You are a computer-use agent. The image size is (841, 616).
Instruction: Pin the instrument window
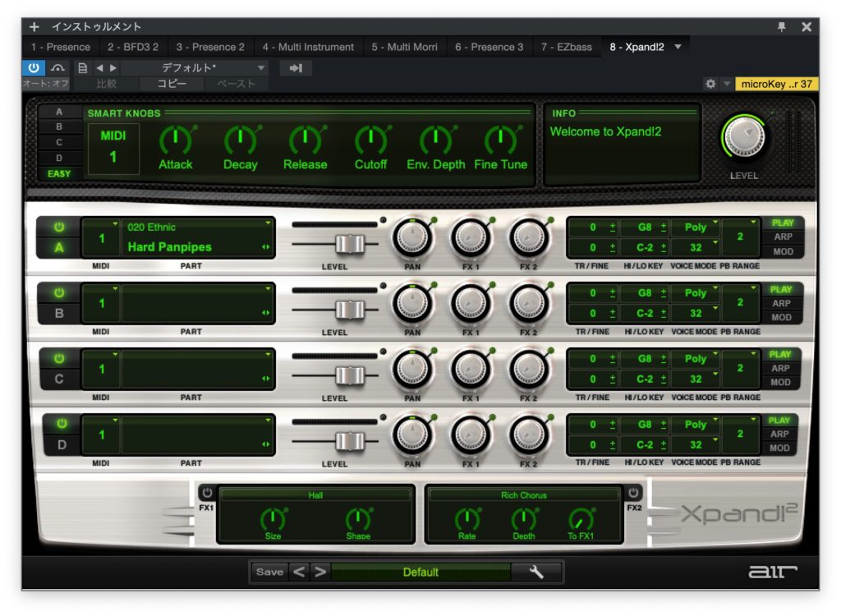pos(781,27)
